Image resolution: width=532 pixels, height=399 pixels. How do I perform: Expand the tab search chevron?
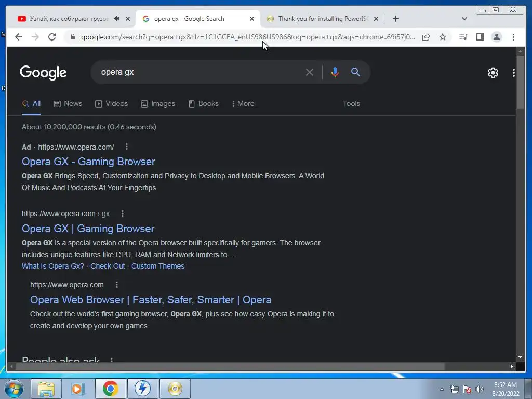coord(464,19)
